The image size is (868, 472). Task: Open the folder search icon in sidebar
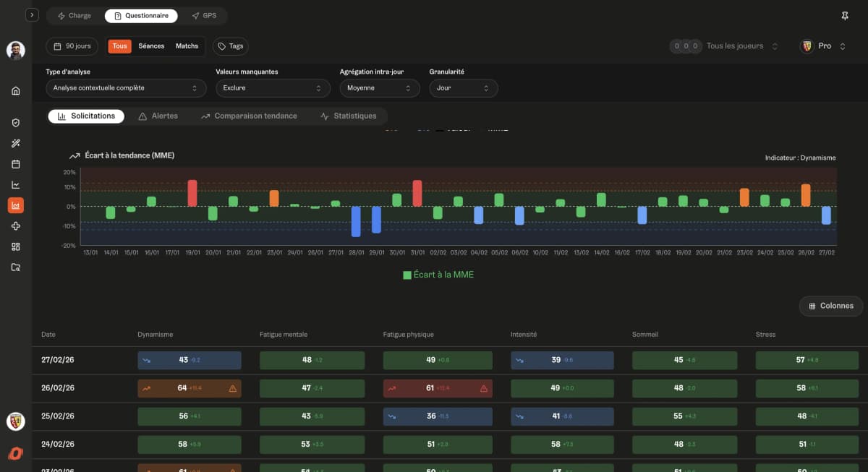(x=16, y=267)
